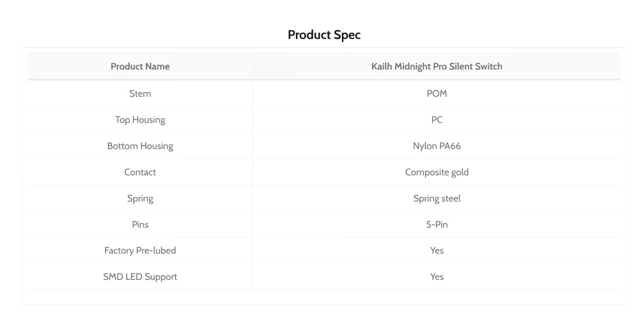This screenshot has height=323, width=644.
Task: Click the Spring steel value
Action: (437, 199)
